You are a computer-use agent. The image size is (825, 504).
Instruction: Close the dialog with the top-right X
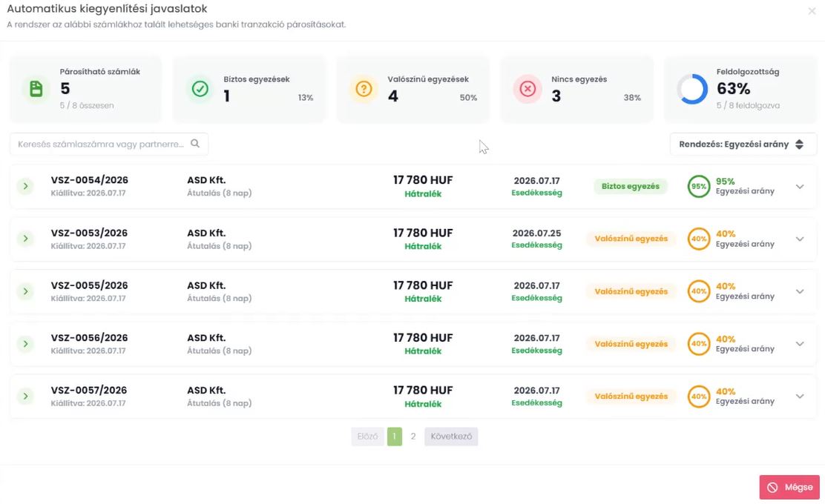812,11
